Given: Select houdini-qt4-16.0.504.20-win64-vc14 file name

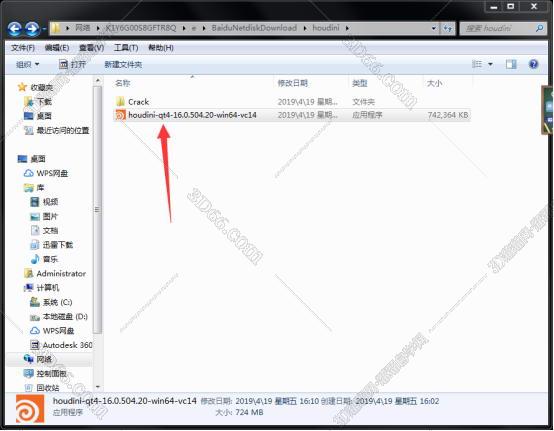Looking at the screenshot, I should pos(192,115).
